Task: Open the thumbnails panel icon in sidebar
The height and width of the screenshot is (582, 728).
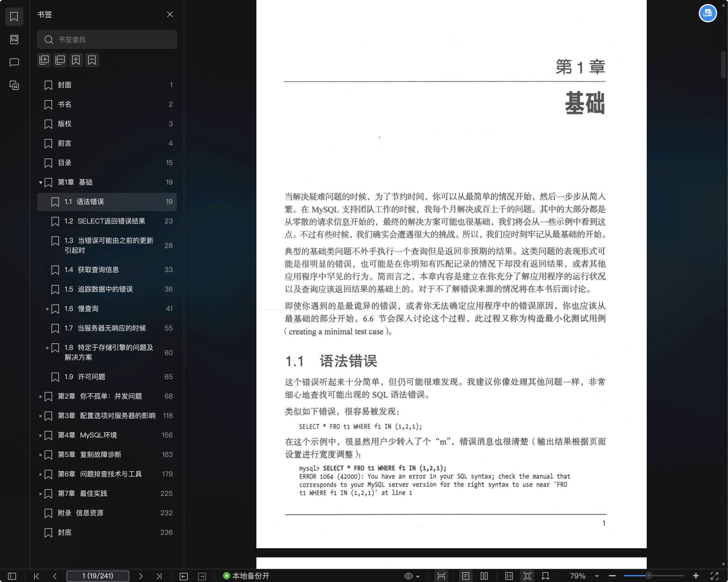Action: click(x=14, y=39)
